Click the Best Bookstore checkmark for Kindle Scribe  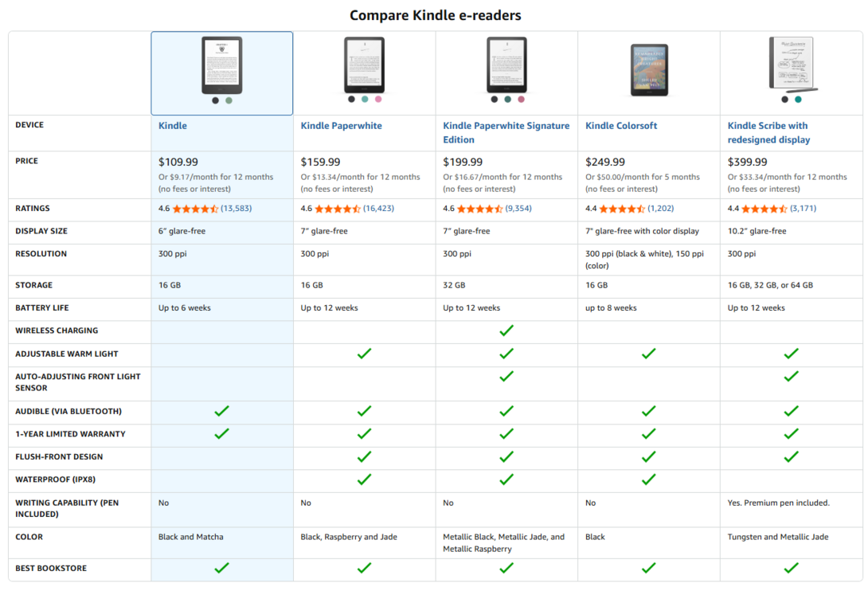(791, 568)
